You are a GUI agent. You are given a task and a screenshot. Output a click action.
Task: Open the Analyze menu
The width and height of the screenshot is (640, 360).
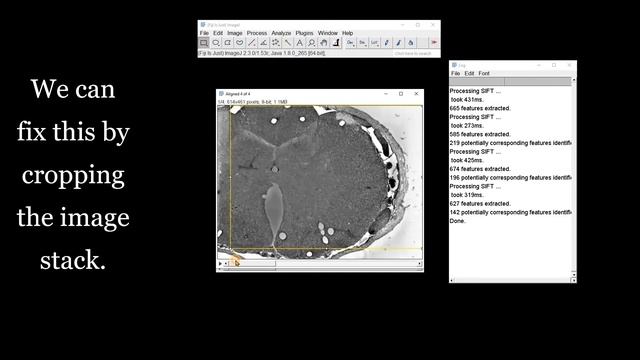(281, 33)
